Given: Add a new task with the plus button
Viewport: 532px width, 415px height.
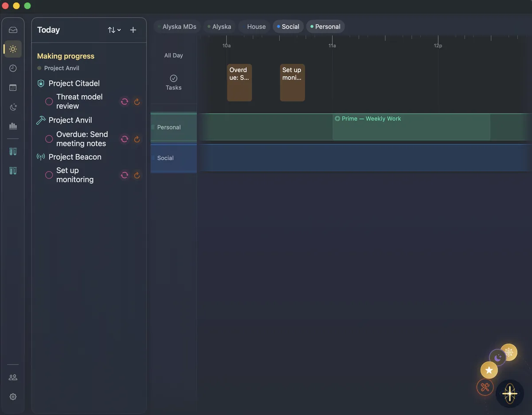Looking at the screenshot, I should click(x=133, y=30).
